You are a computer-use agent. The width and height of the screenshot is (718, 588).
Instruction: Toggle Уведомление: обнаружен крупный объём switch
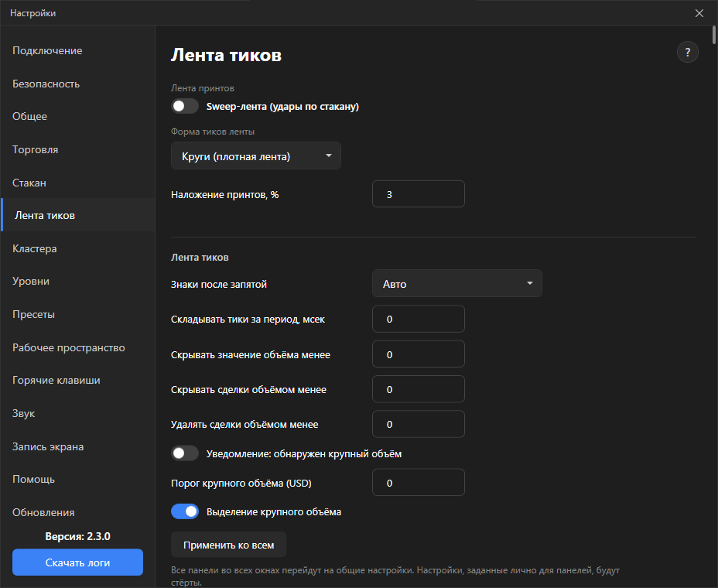185,453
